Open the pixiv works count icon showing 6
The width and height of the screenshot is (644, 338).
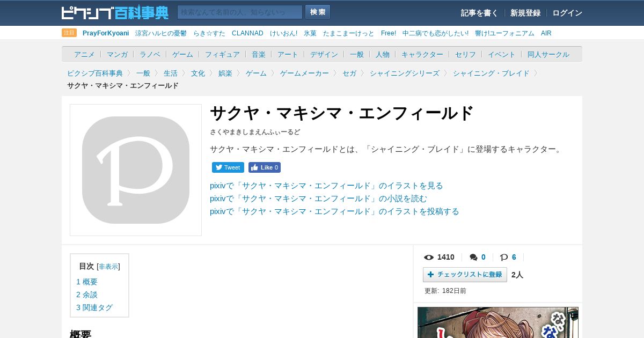coord(504,257)
